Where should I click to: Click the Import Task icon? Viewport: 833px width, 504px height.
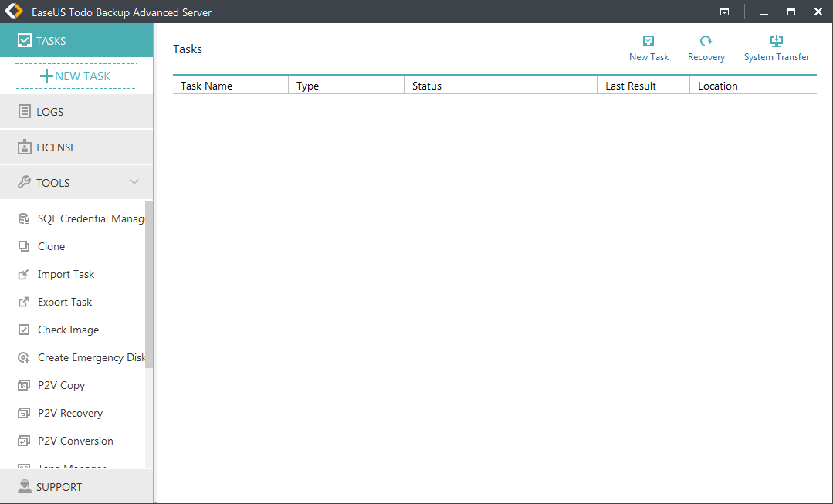24,275
